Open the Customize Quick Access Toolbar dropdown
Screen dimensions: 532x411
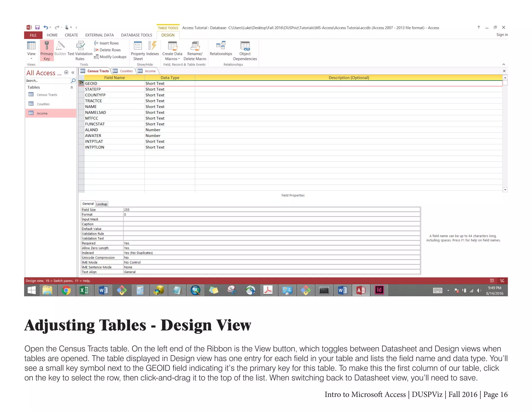click(76, 27)
